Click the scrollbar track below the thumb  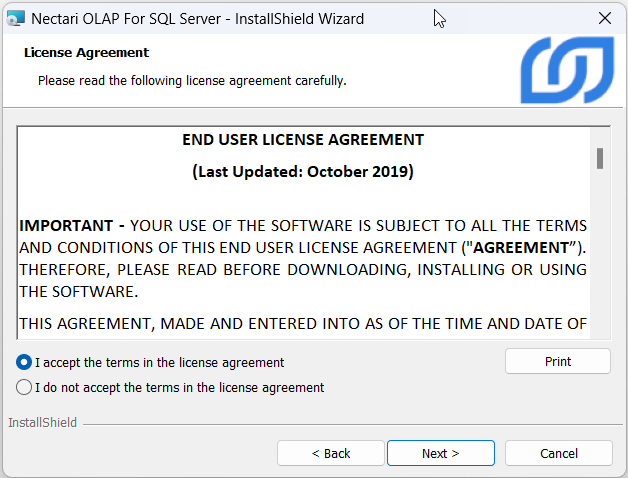pyautogui.click(x=600, y=260)
